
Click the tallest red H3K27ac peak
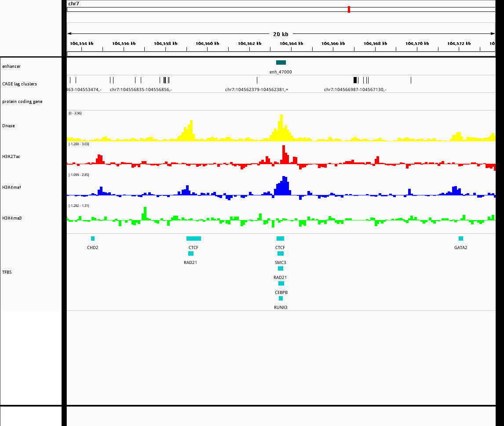284,154
